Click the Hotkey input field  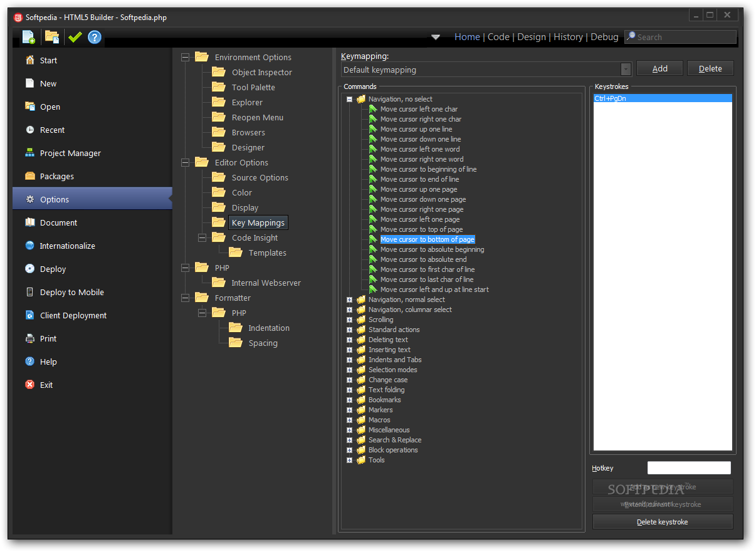689,468
